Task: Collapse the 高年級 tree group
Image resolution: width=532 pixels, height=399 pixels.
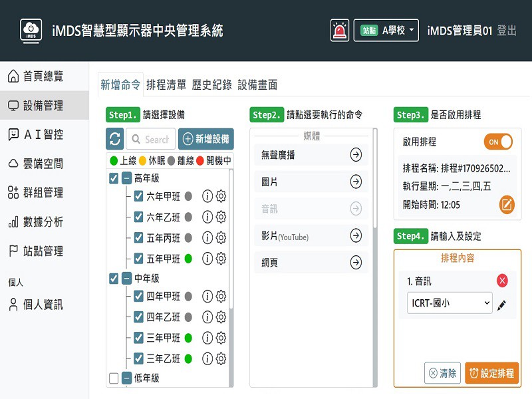Action: pos(126,178)
